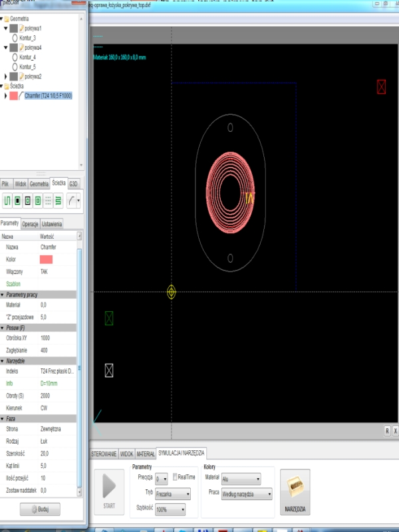Viewport: 399px width, 532px height.
Task: Click the Buduj build button
Action: coord(40,509)
